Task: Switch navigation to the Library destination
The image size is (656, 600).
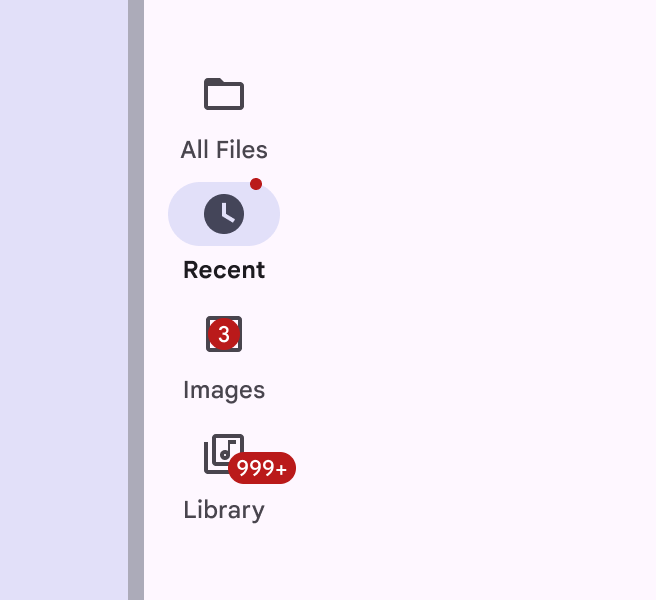Action: click(x=224, y=478)
